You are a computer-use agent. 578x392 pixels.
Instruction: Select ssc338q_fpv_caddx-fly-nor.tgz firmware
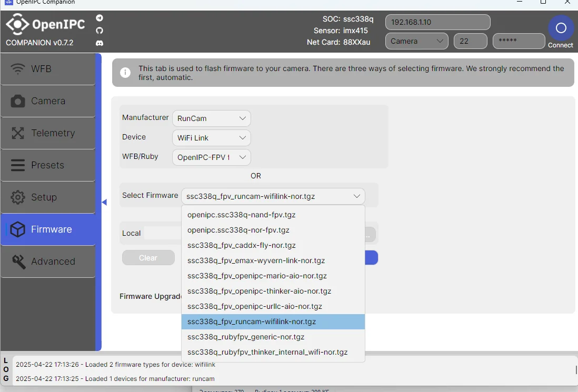(x=273, y=245)
